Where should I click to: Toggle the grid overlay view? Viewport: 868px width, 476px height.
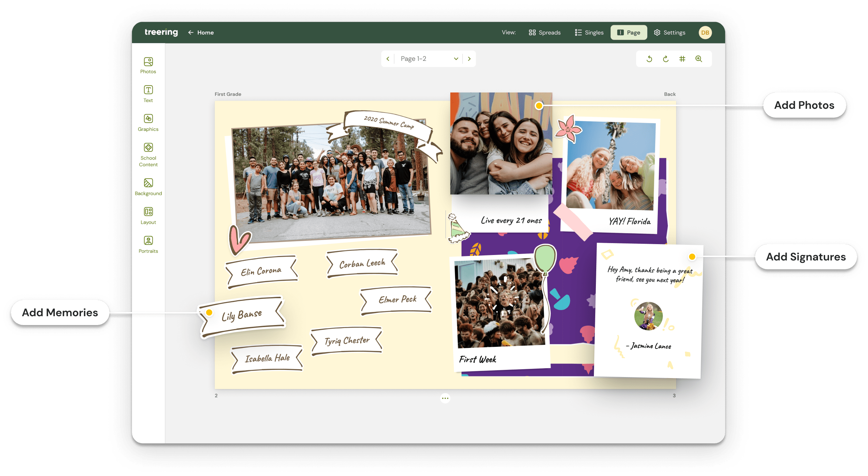point(683,58)
